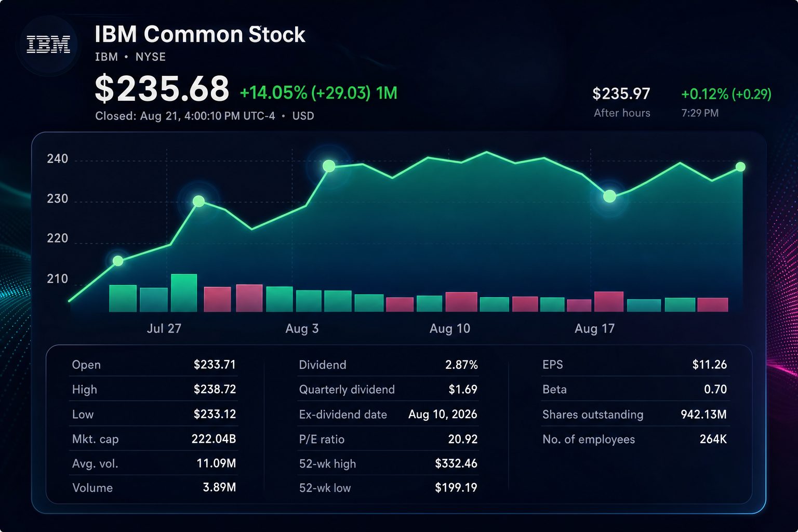The width and height of the screenshot is (798, 532).
Task: Click the Low value $233.12
Action: pos(215,414)
